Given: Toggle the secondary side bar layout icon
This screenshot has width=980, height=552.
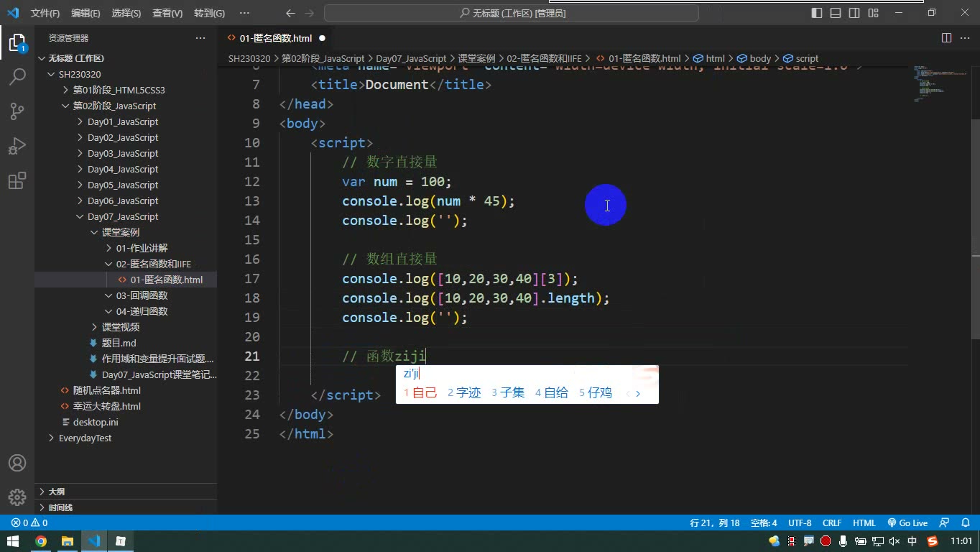Looking at the screenshot, I should coord(854,13).
